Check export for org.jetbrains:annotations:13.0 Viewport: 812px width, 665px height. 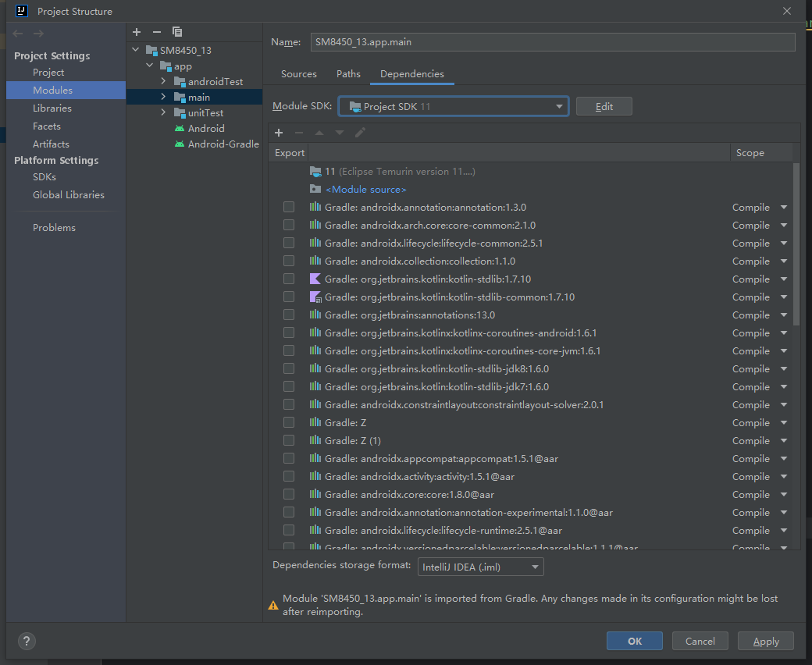pyautogui.click(x=289, y=315)
